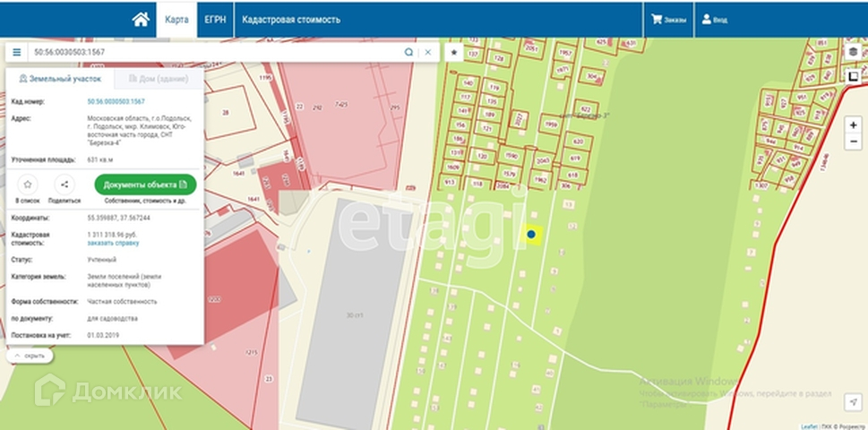This screenshot has height=430, width=868.
Task: Select the Земельный участок tab
Action: (60, 79)
